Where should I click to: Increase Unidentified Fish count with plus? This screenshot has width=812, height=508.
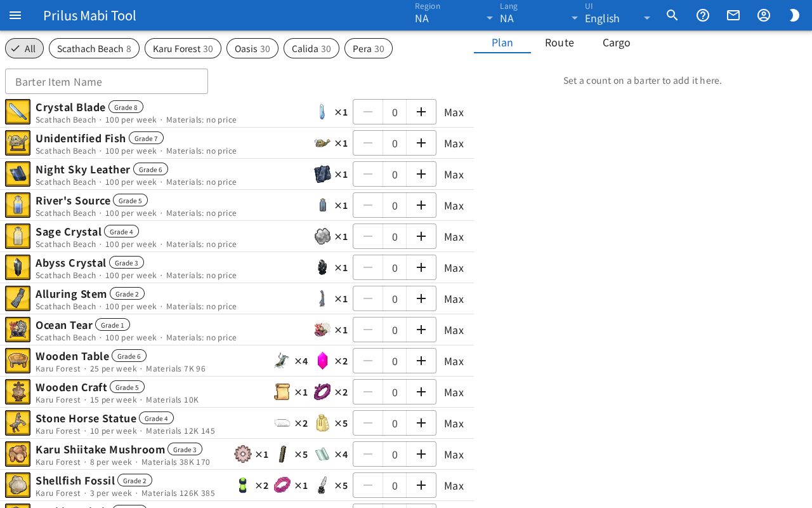click(421, 143)
